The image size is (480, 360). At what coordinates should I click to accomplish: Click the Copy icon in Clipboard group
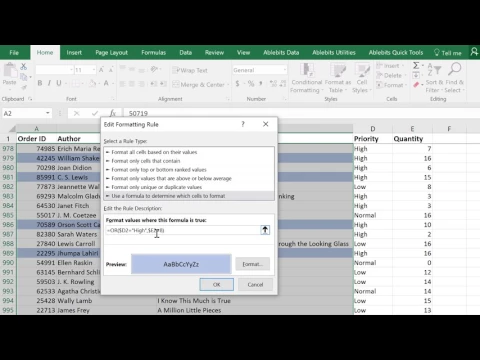23,77
